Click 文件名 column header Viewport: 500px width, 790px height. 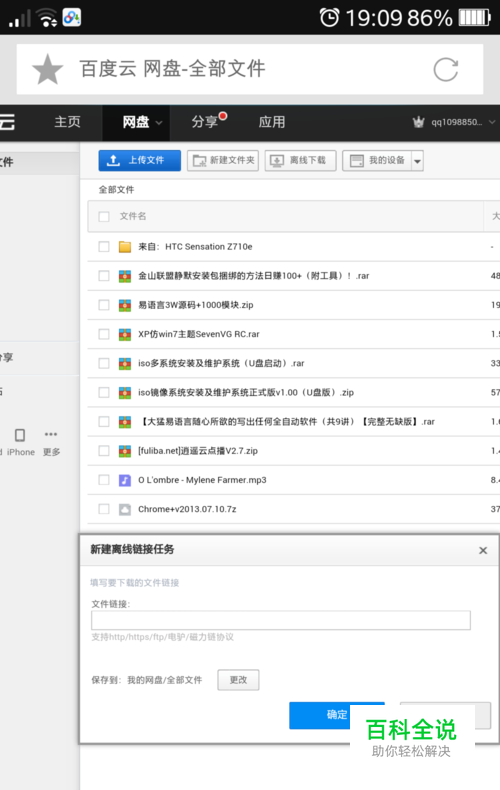[133, 216]
